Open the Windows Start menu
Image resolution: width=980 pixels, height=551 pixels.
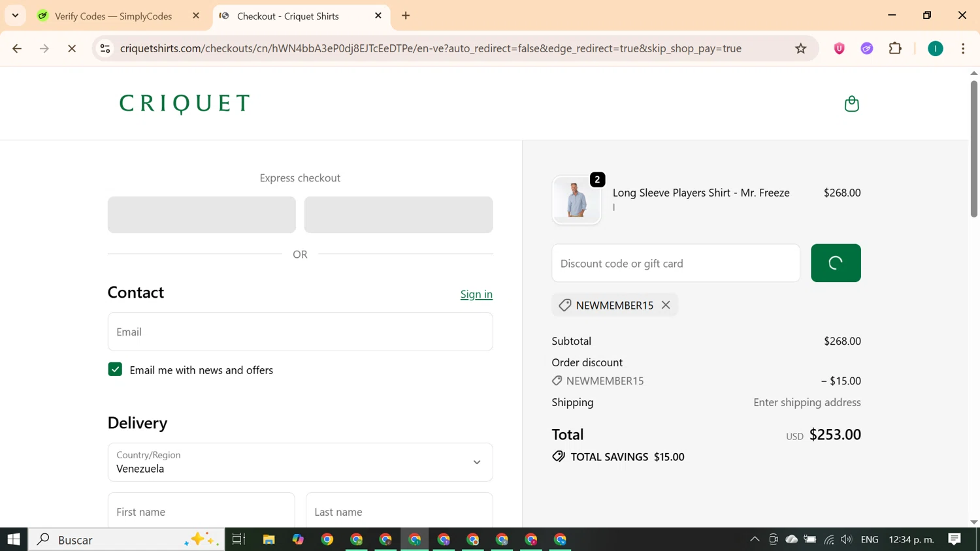tap(14, 539)
